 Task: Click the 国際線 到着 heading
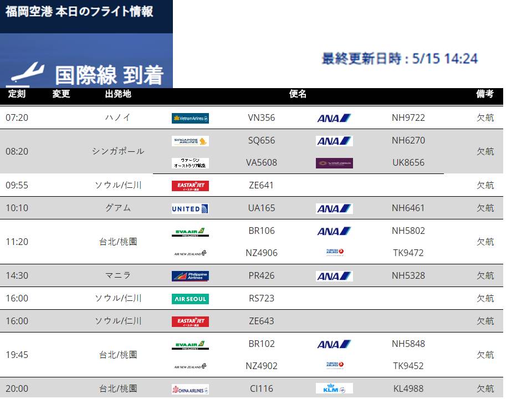coord(109,75)
